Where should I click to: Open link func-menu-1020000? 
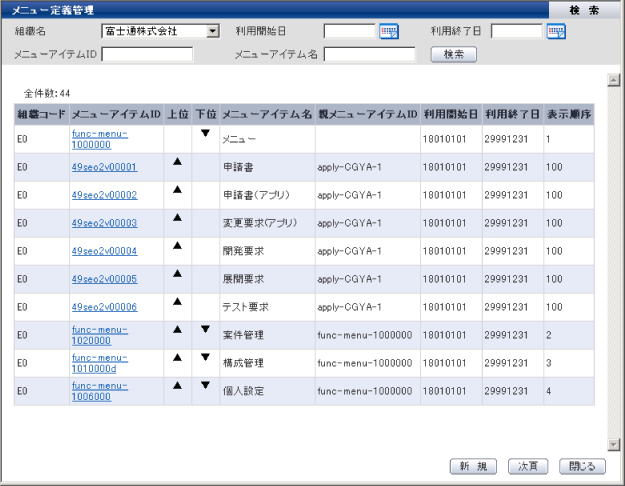tap(100, 335)
